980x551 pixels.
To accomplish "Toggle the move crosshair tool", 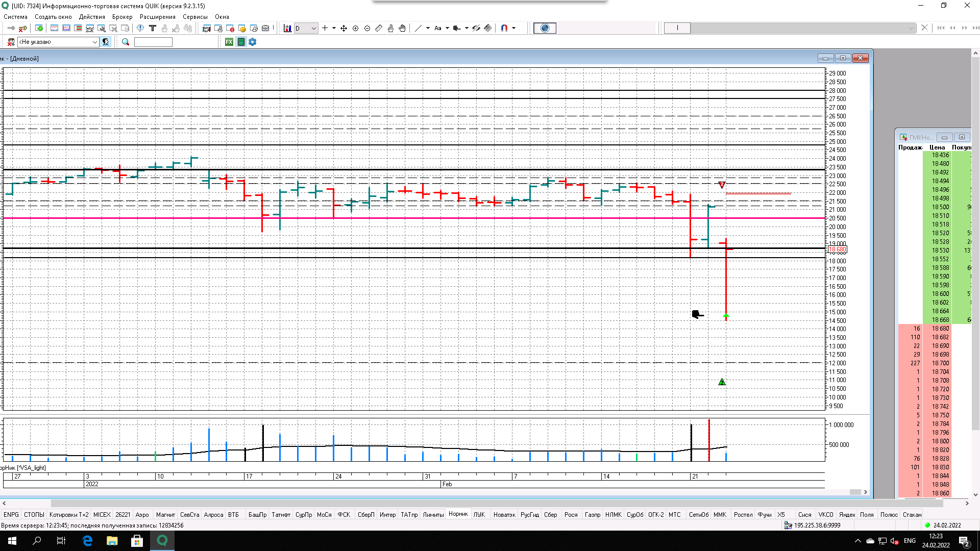I will pos(344,29).
